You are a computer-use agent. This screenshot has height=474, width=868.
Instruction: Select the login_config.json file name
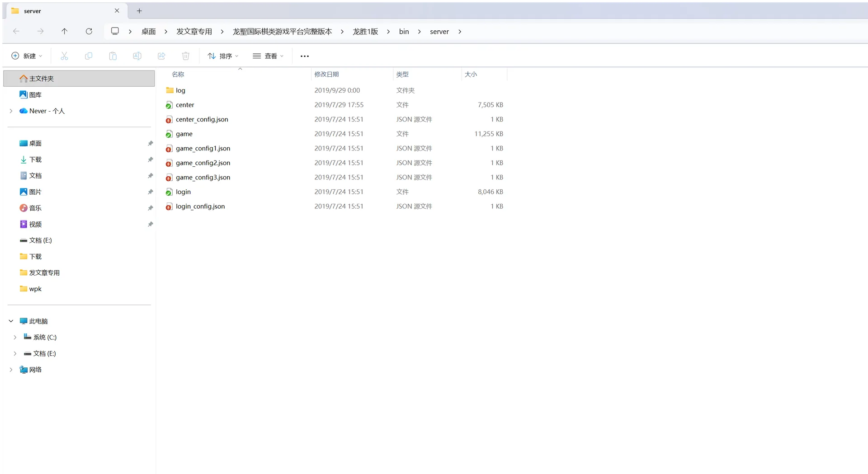tap(200, 206)
